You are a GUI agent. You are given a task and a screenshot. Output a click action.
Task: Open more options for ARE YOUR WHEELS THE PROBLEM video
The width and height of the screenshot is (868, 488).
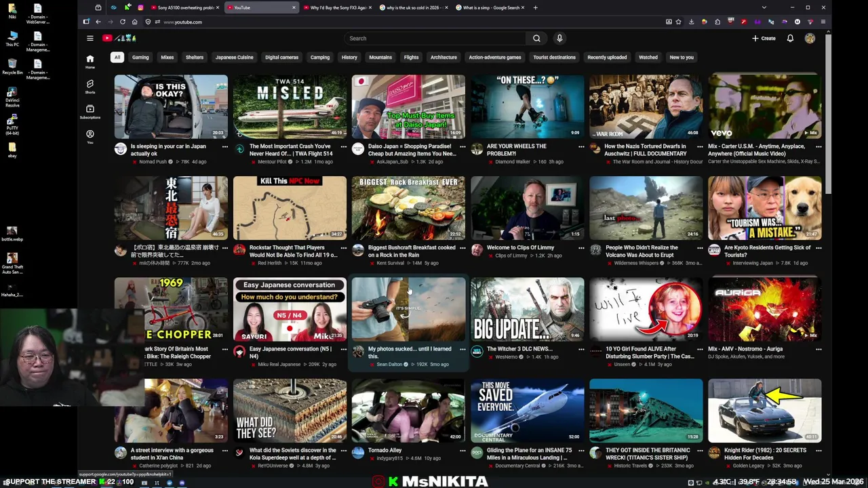point(581,146)
